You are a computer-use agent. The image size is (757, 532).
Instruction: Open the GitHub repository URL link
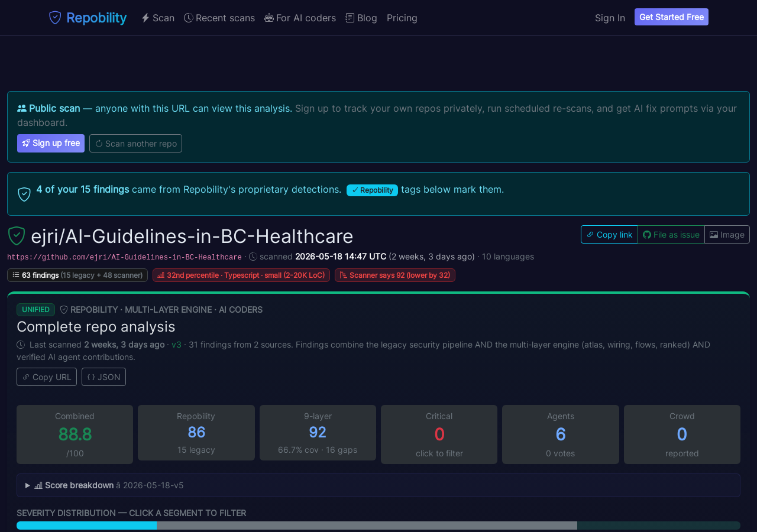(124, 257)
